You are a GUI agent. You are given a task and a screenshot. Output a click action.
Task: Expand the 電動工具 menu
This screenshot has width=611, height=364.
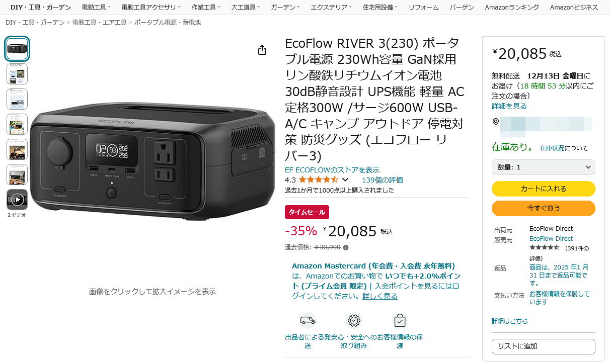96,8
